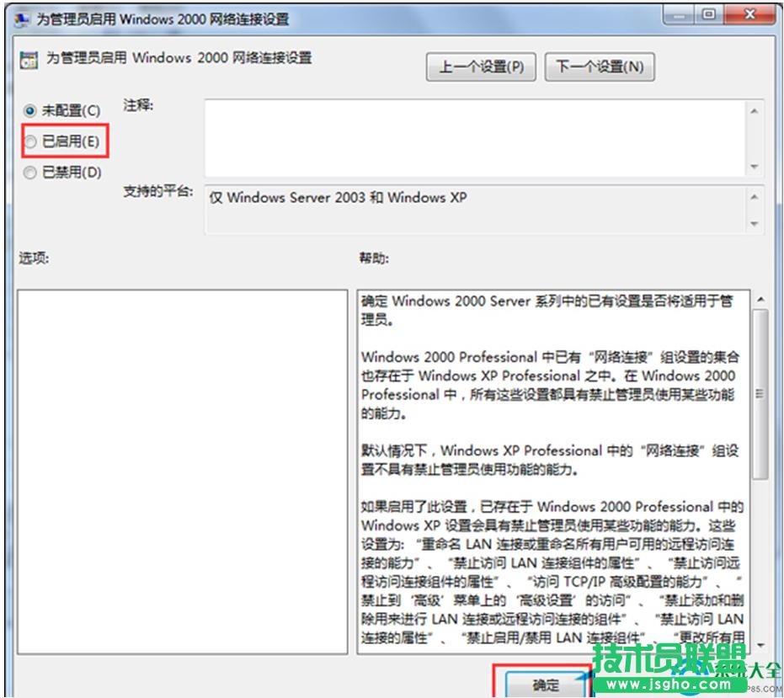Viewport: 784px width, 698px height.
Task: Maximize the dialog window
Action: click(x=708, y=14)
